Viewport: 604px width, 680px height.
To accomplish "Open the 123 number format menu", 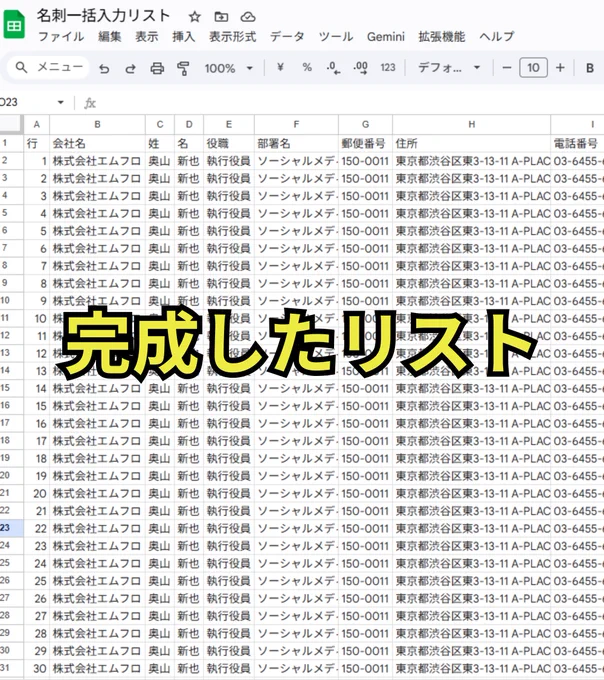I will point(388,67).
